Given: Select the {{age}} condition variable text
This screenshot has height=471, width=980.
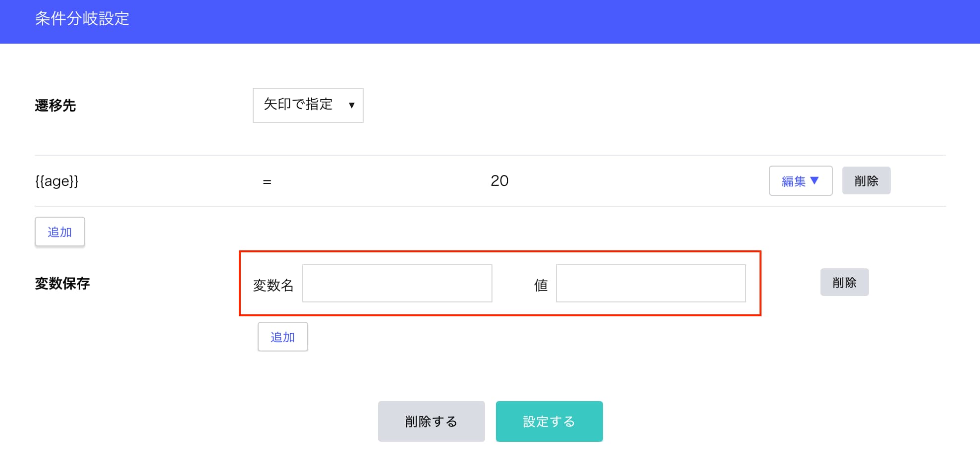Looking at the screenshot, I should point(56,181).
